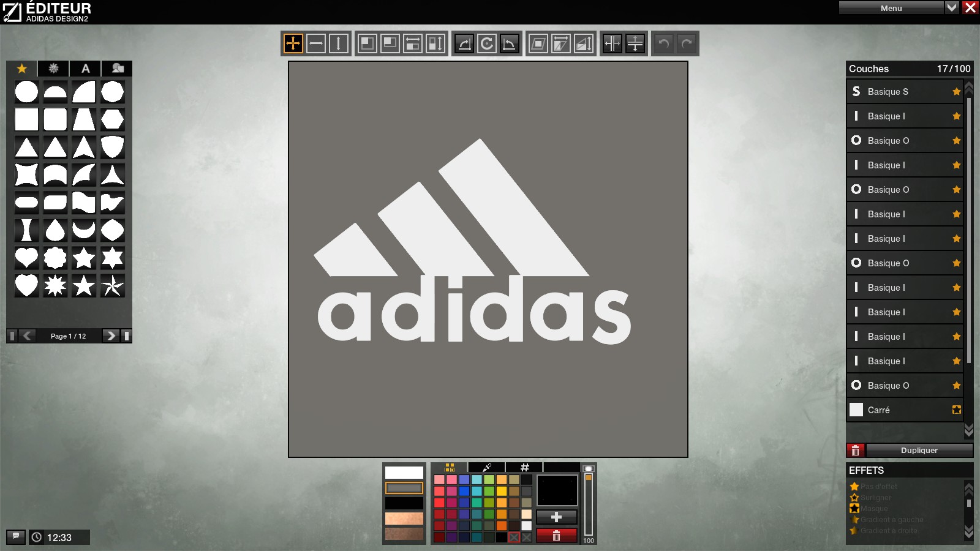Jump to first shapes page
Screen dimensions: 980x551
tap(12, 335)
